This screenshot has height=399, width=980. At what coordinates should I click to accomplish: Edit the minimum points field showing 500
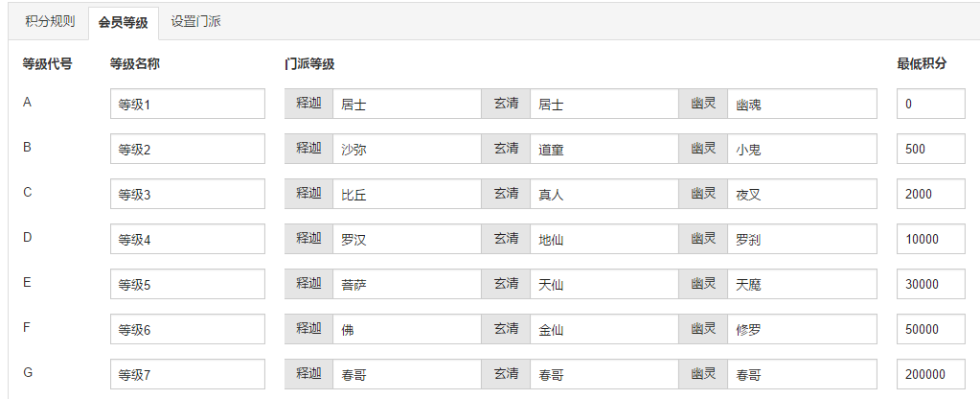coord(930,149)
